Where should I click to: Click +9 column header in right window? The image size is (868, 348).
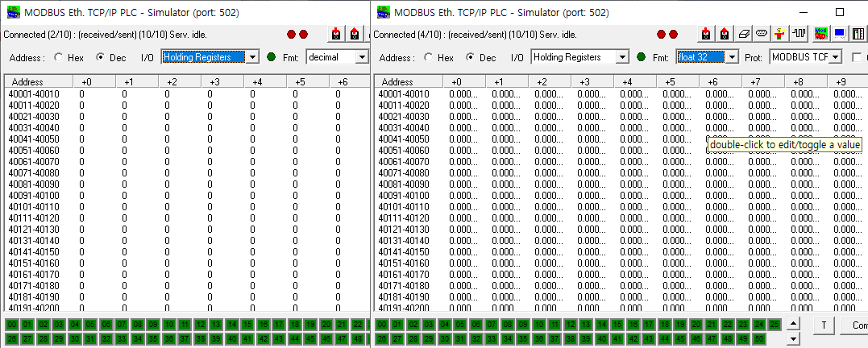tap(848, 82)
